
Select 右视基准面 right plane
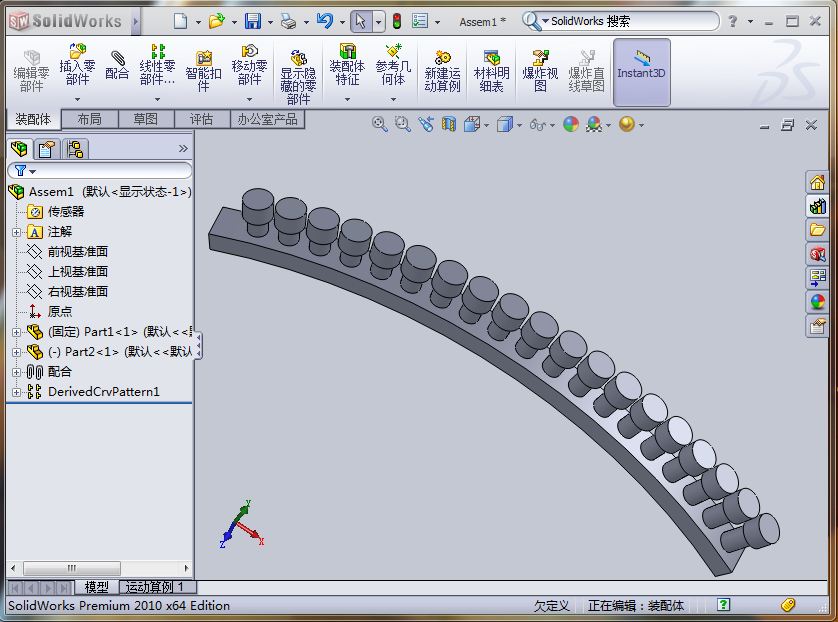pyautogui.click(x=78, y=292)
